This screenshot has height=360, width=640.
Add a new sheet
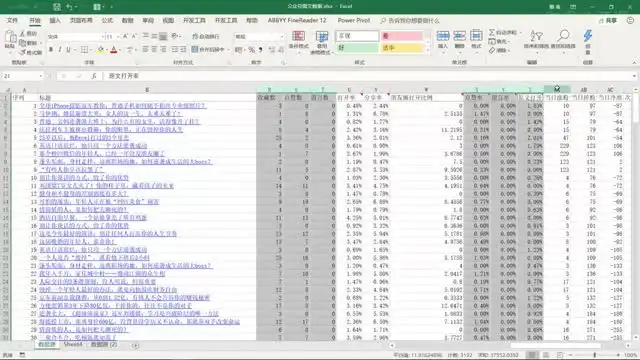(135, 345)
